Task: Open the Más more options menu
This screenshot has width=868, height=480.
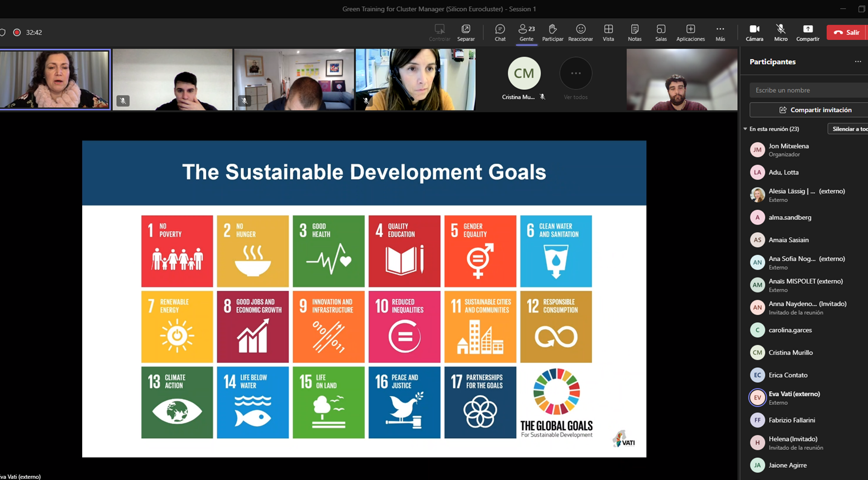Action: tap(720, 32)
